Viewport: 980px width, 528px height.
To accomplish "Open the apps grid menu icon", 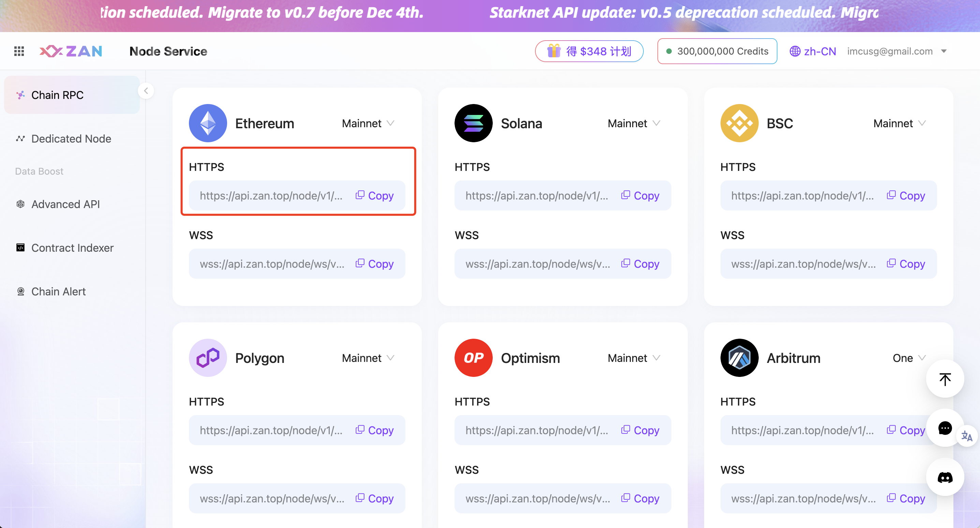I will (x=19, y=51).
